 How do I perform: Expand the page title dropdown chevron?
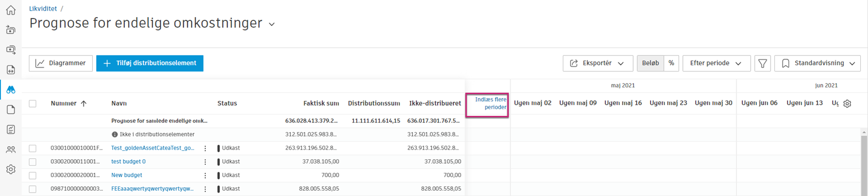(x=272, y=24)
